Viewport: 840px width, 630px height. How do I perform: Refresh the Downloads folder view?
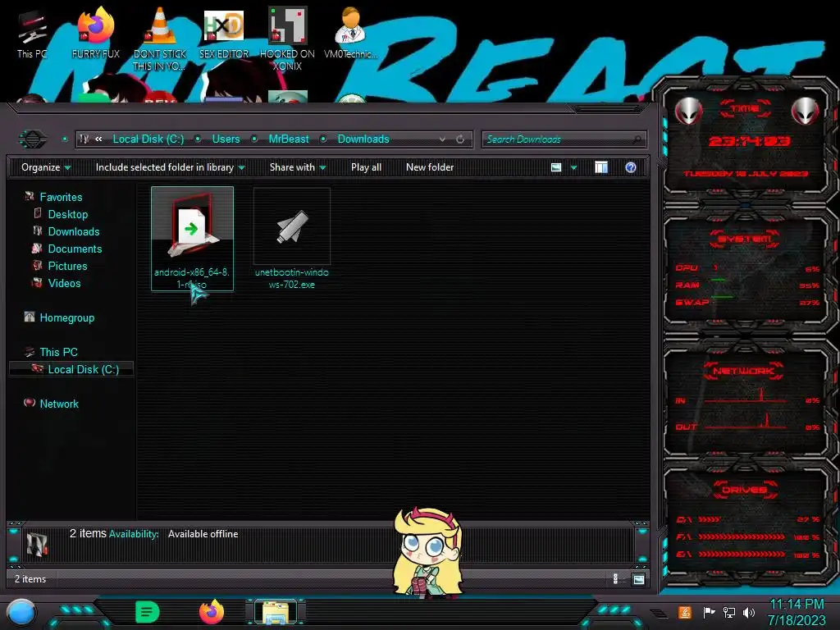460,139
